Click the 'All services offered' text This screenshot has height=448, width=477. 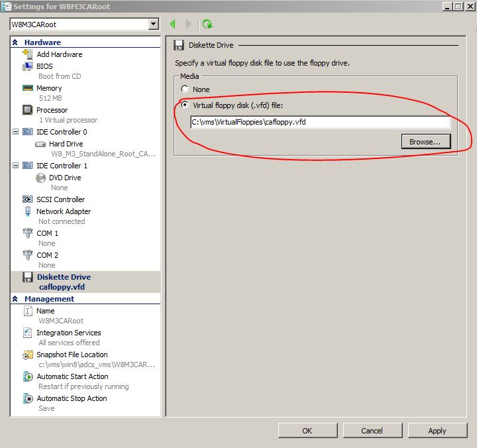point(69,343)
